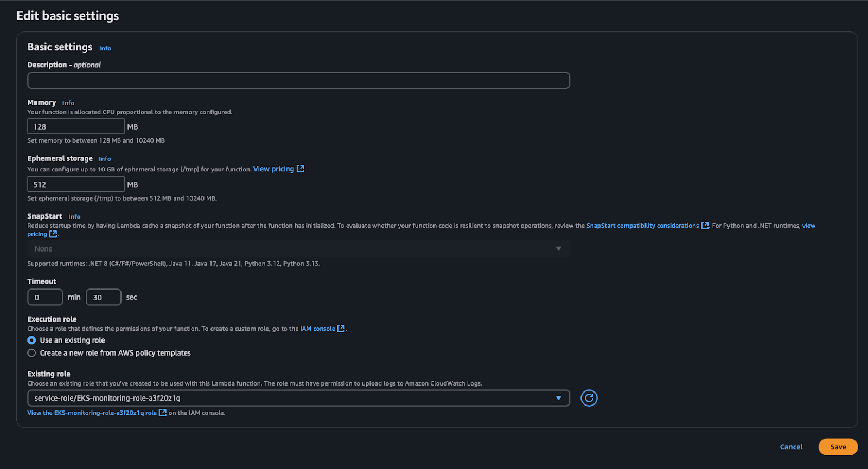Open the 'View pricing' link for ephemeral storage
The image size is (868, 469).
tap(273, 169)
